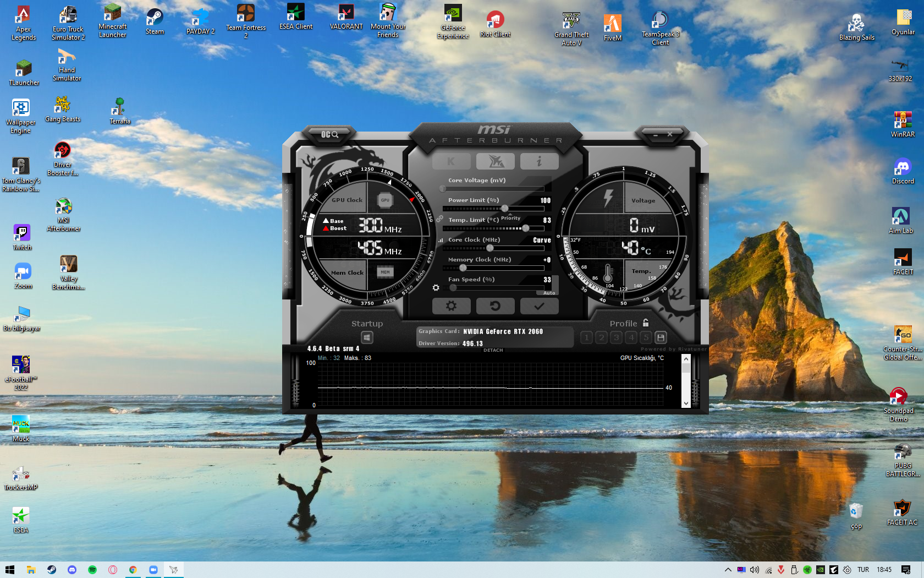The image size is (924, 578).
Task: Open the notification center in taskbar
Action: point(906,570)
